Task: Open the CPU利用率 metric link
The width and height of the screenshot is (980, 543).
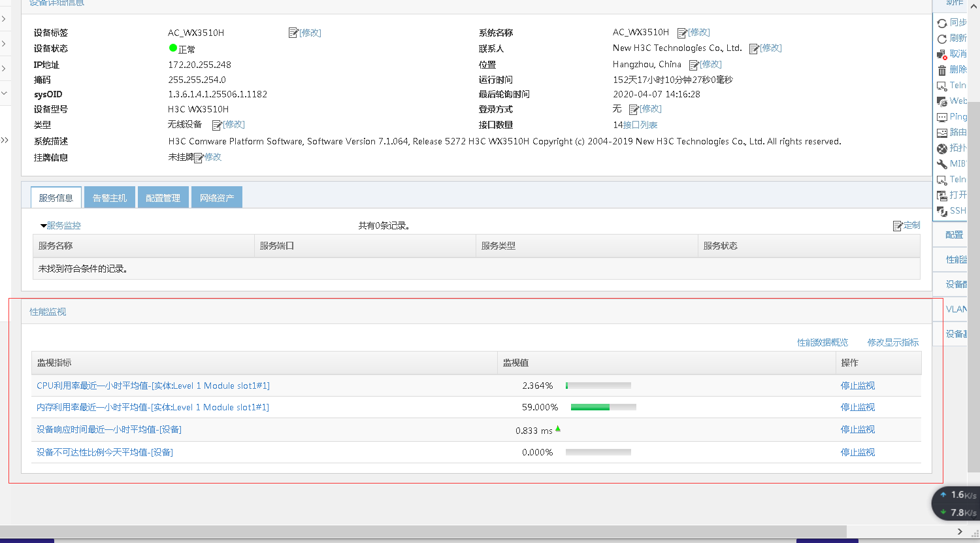Action: [153, 386]
